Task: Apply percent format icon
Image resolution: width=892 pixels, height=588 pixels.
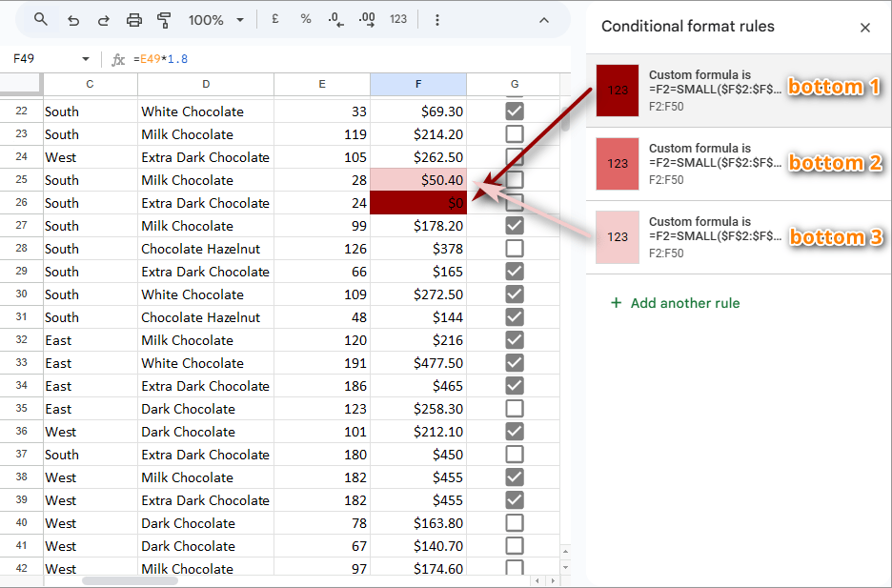Action: tap(304, 18)
